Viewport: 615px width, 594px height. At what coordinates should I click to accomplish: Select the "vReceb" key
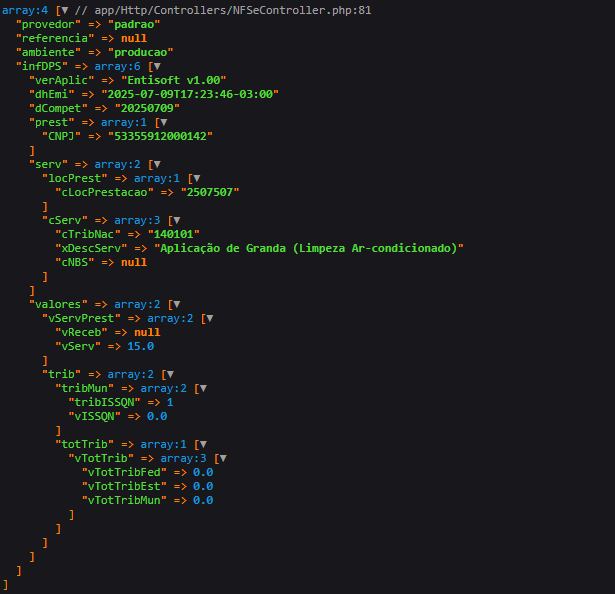pyautogui.click(x=81, y=333)
